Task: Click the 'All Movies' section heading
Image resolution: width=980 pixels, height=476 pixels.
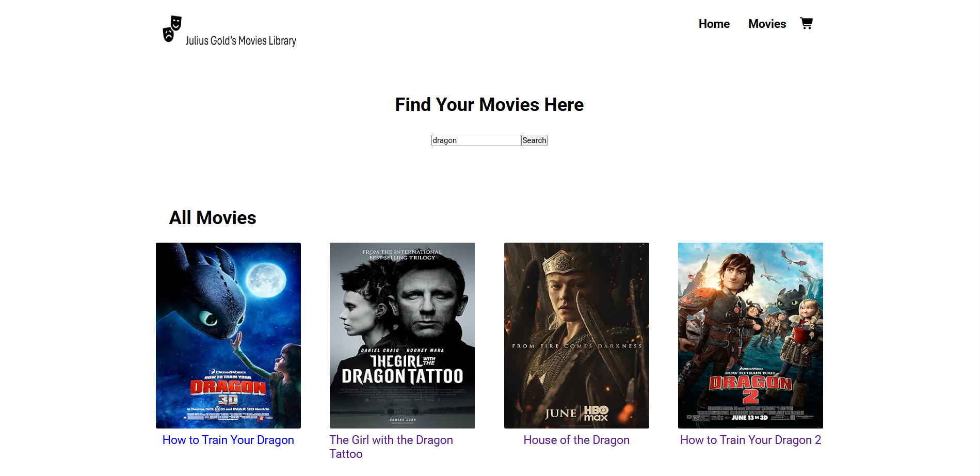Action: click(x=213, y=218)
